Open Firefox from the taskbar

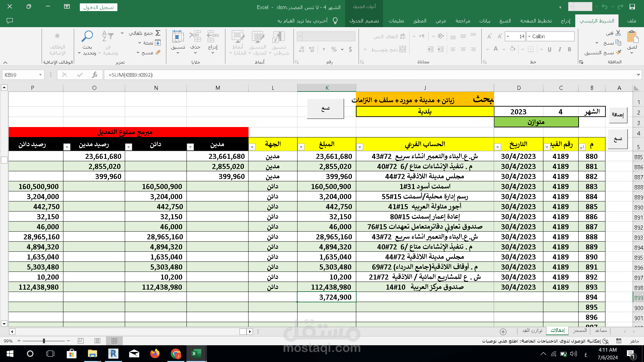(x=155, y=354)
